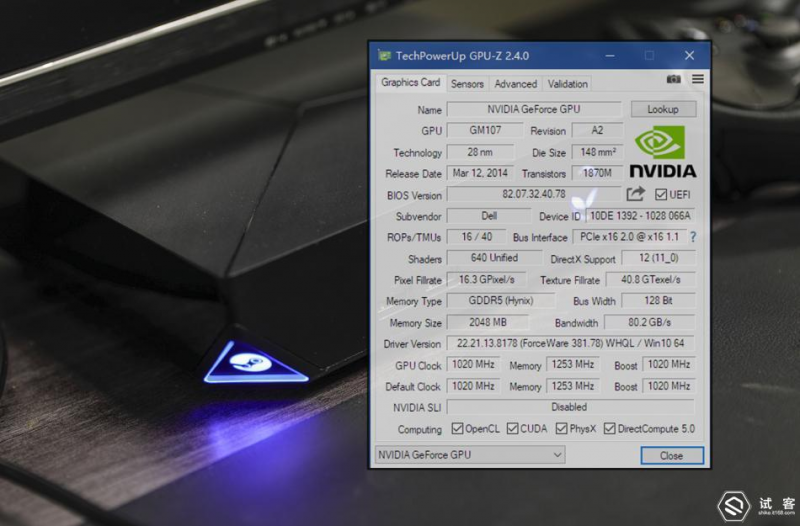Click the ROPs/TMUs value 16 / 40

tap(477, 237)
